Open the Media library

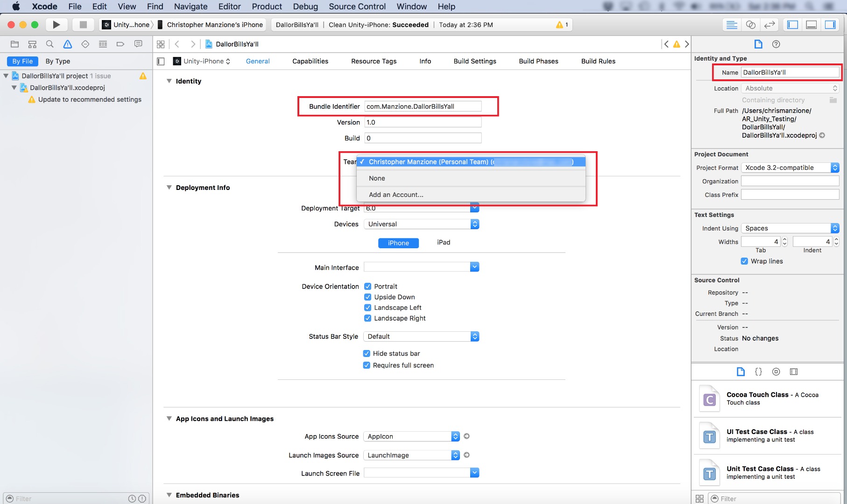click(x=794, y=371)
